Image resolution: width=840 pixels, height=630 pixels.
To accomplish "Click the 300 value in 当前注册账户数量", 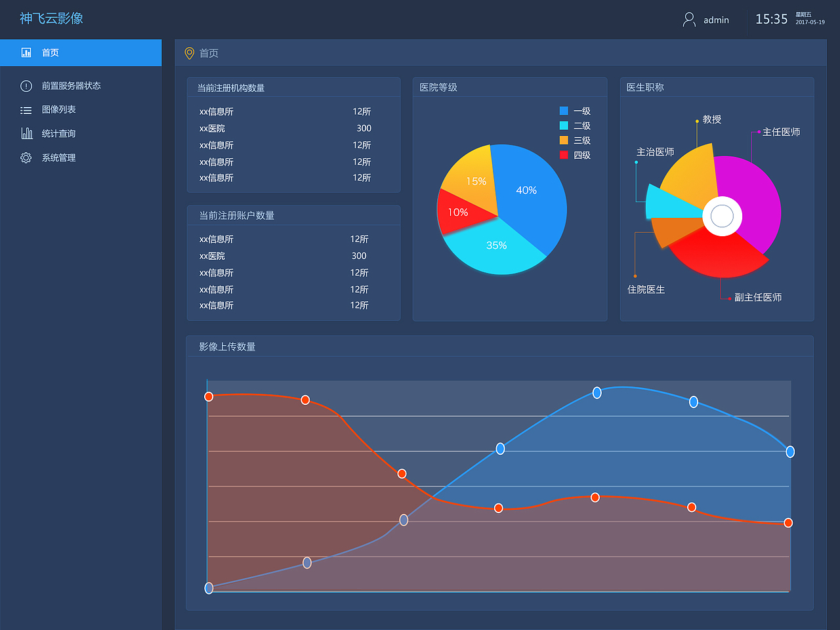I will tap(359, 256).
